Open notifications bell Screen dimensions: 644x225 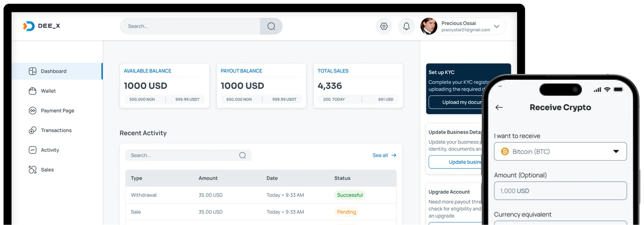tap(406, 26)
